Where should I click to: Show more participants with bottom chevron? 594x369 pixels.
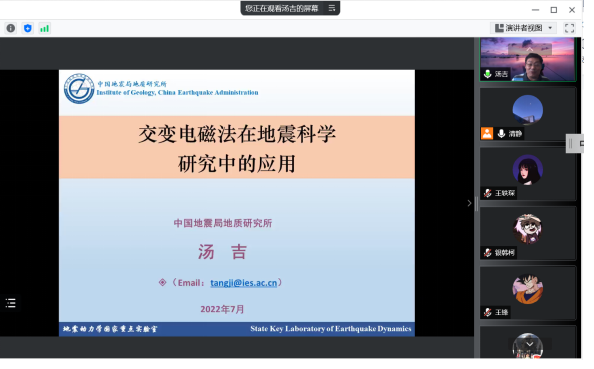pyautogui.click(x=530, y=344)
